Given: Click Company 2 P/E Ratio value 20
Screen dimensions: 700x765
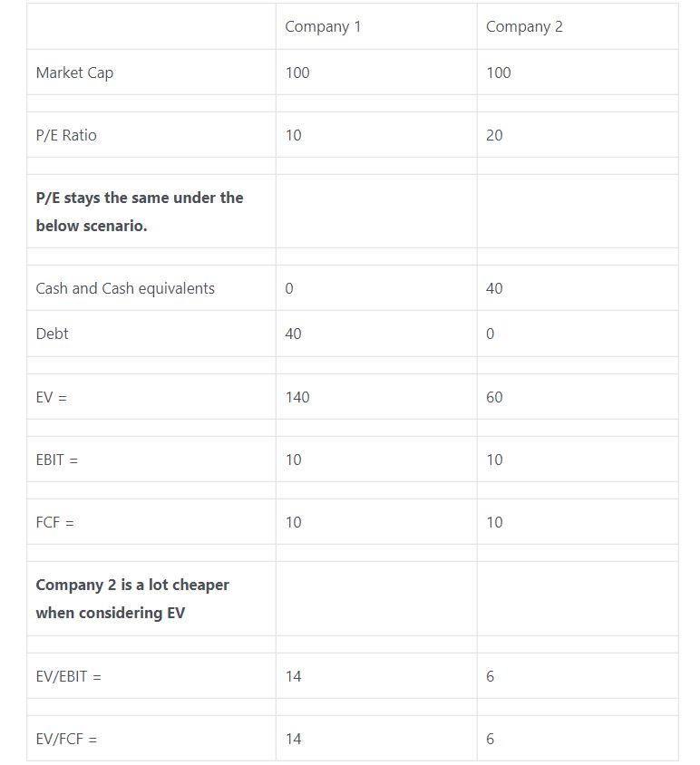Looking at the screenshot, I should tap(494, 135).
